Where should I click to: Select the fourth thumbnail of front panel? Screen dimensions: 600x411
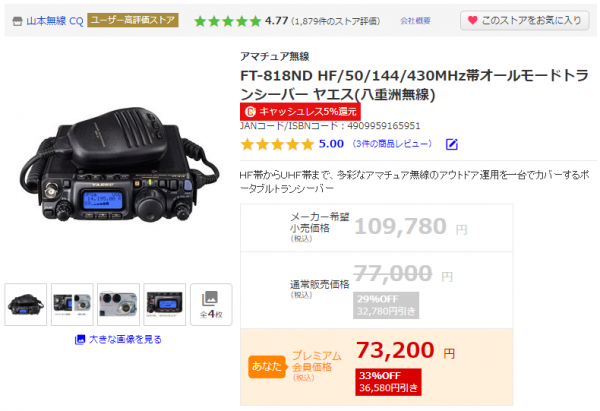[x=165, y=305]
